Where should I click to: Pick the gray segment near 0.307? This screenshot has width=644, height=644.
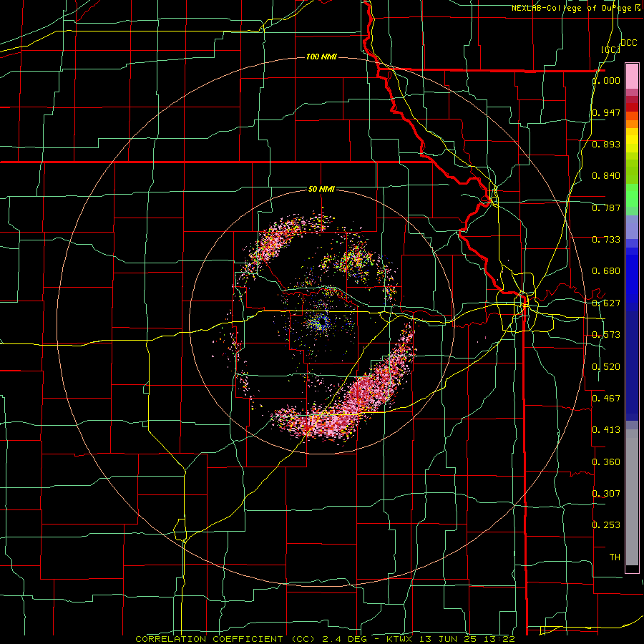(x=632, y=501)
